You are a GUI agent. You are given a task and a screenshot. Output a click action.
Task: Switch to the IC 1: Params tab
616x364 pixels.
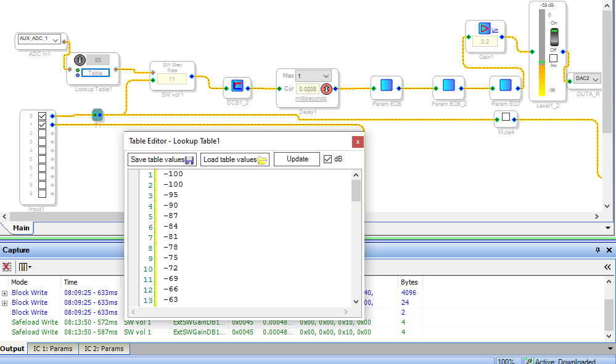pyautogui.click(x=52, y=349)
